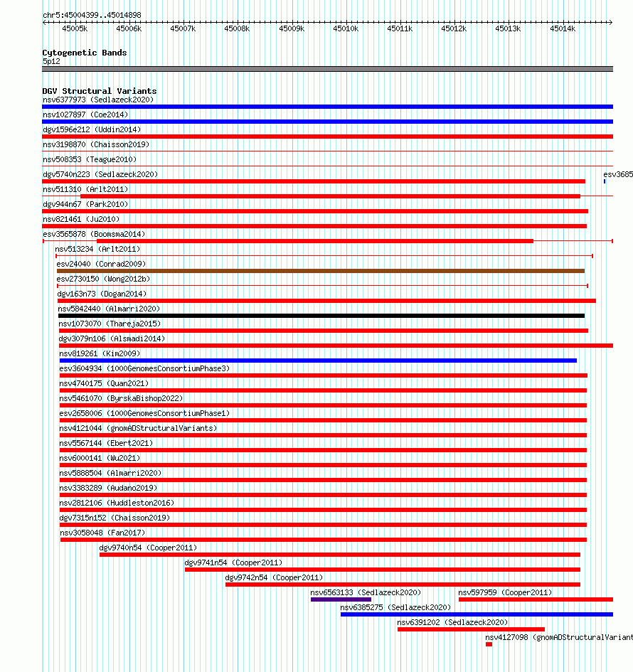Click the nsv819261 (Kim2009) label
The image size is (633, 672).
(x=100, y=353)
